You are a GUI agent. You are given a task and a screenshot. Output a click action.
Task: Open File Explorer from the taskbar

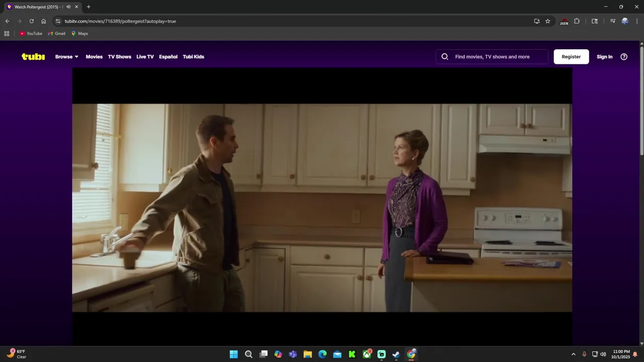(x=307, y=354)
